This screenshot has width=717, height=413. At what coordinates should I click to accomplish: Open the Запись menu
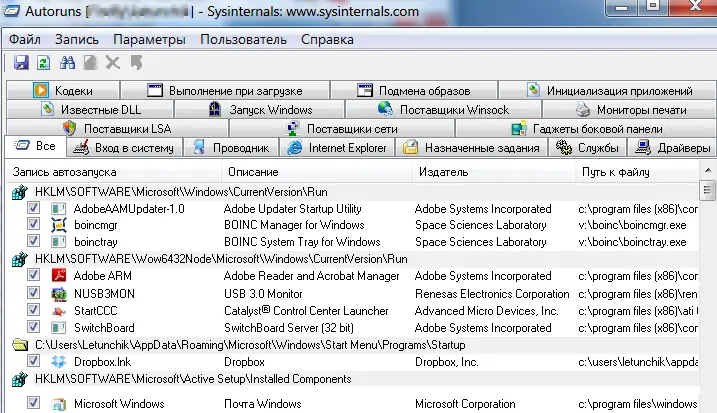(x=77, y=39)
